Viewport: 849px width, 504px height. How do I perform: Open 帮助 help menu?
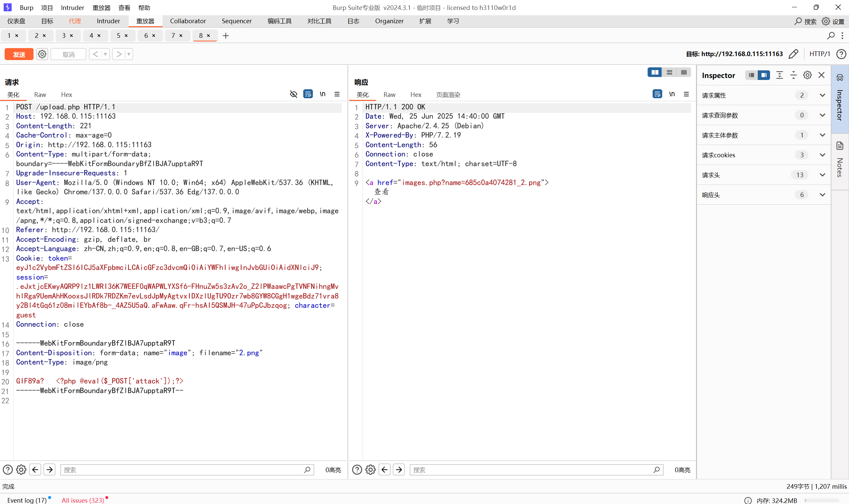[x=144, y=8]
